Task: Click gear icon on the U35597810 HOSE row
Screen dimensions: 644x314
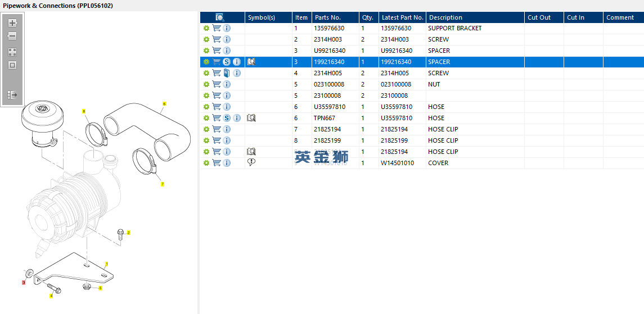Action: pyautogui.click(x=206, y=107)
